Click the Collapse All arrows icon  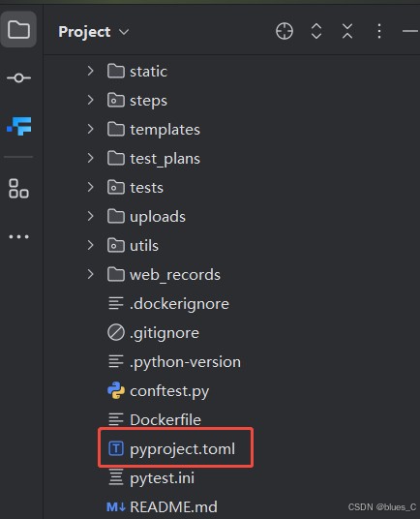tap(347, 31)
